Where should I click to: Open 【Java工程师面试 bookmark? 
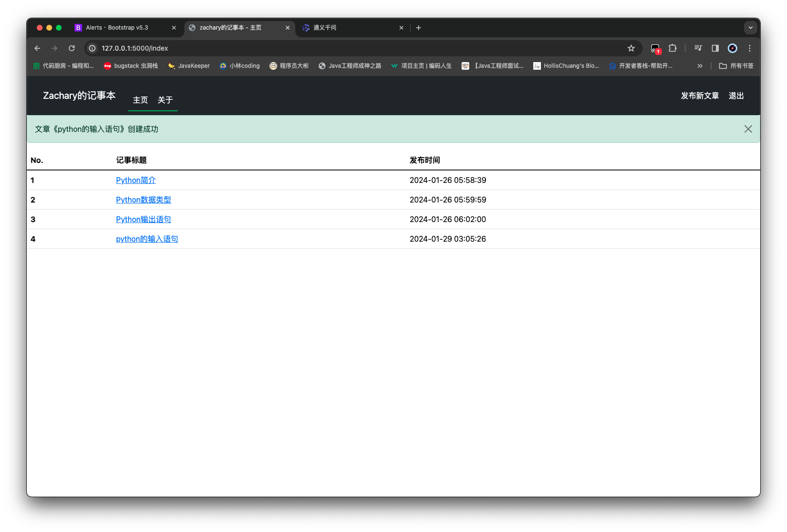(493, 66)
